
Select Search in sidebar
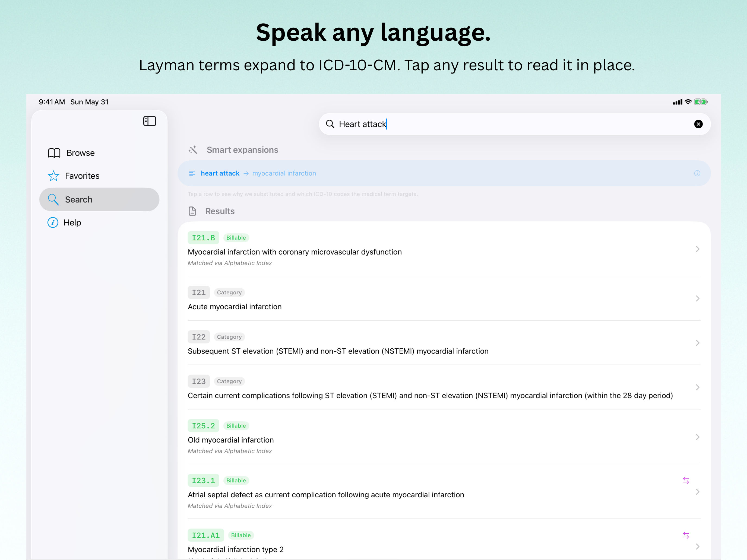click(99, 199)
